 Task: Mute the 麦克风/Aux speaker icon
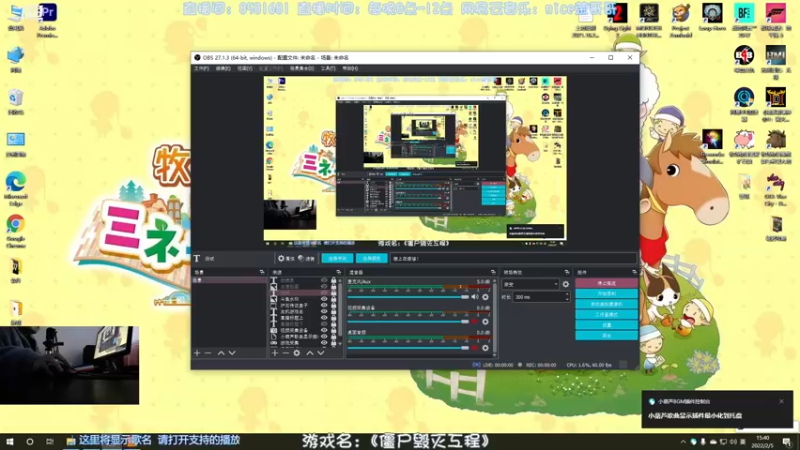[475, 297]
